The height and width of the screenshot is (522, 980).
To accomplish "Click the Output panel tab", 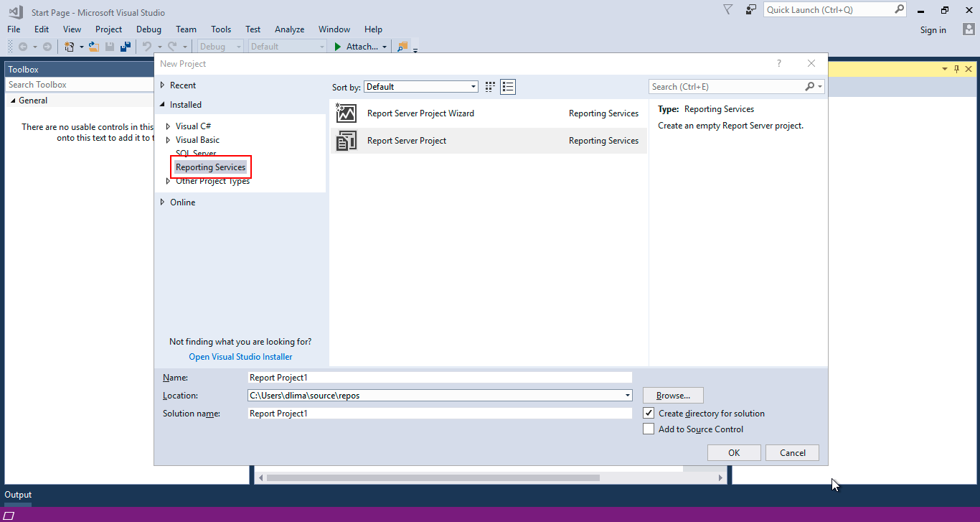I will (19, 495).
